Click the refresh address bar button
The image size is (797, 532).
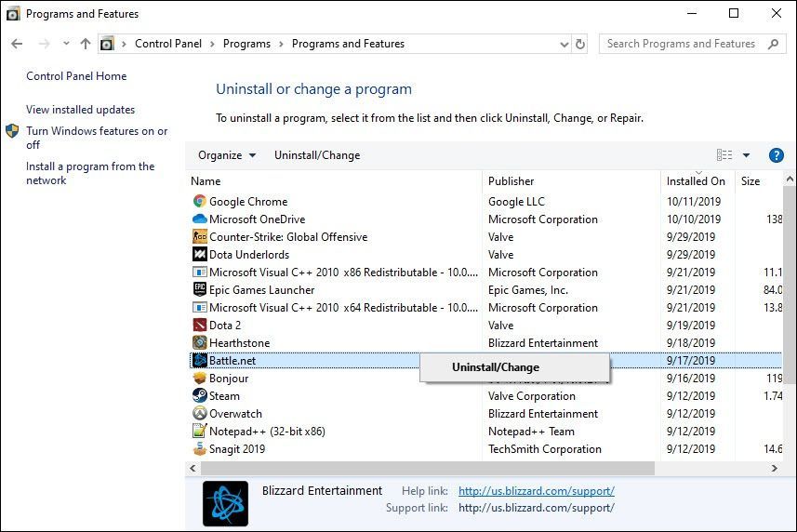click(580, 45)
